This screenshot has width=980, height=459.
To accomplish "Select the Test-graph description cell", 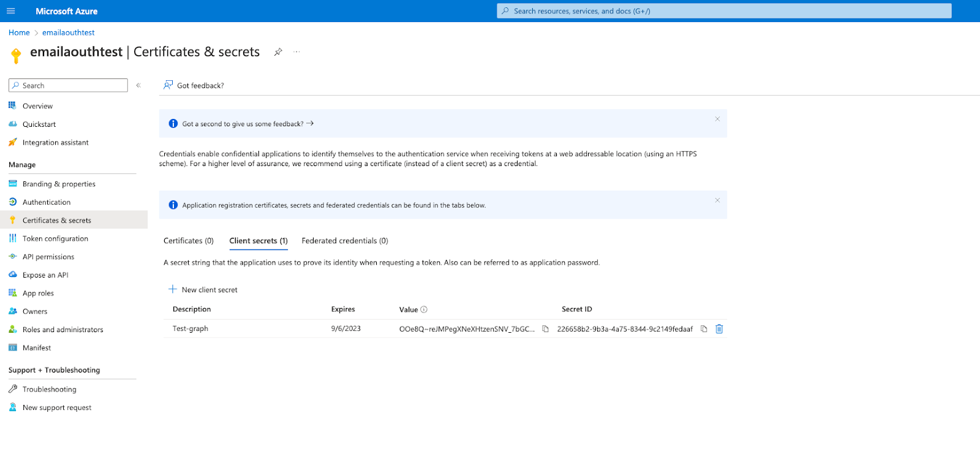I will click(x=190, y=328).
